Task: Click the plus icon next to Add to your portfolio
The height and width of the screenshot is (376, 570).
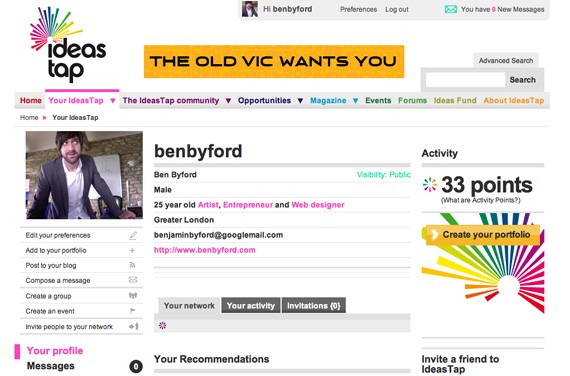Action: pos(132,251)
